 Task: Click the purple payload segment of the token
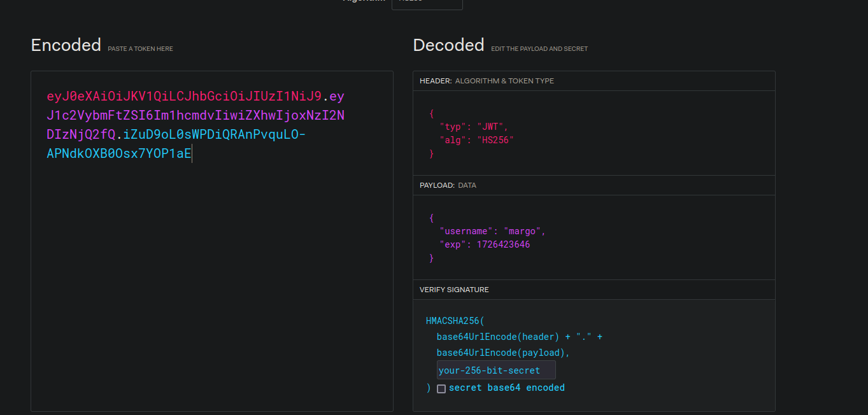click(x=196, y=116)
